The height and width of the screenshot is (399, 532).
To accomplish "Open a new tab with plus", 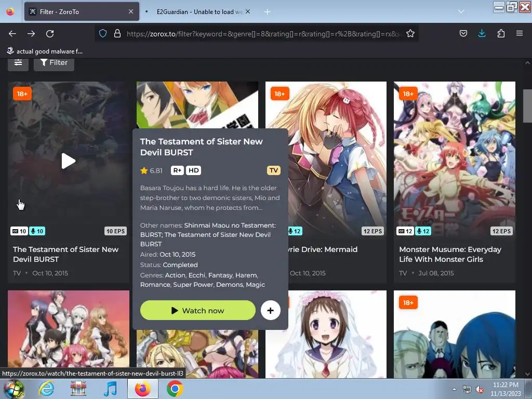I will pyautogui.click(x=268, y=12).
